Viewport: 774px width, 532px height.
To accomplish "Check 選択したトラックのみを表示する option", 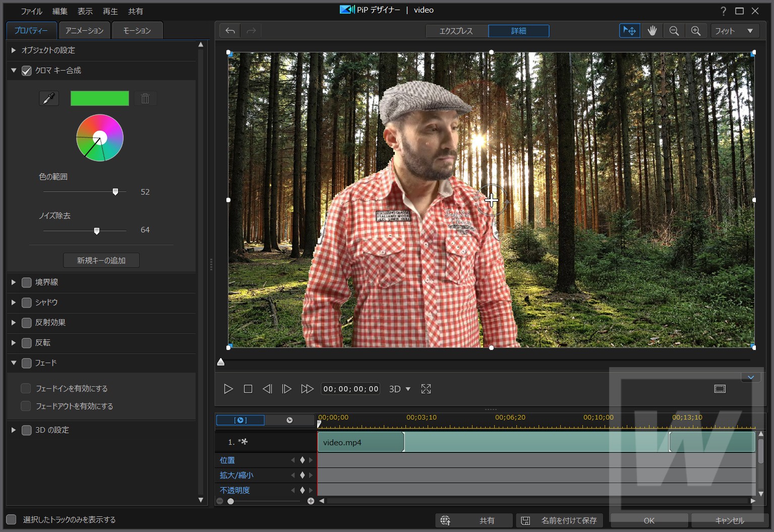I will (11, 519).
